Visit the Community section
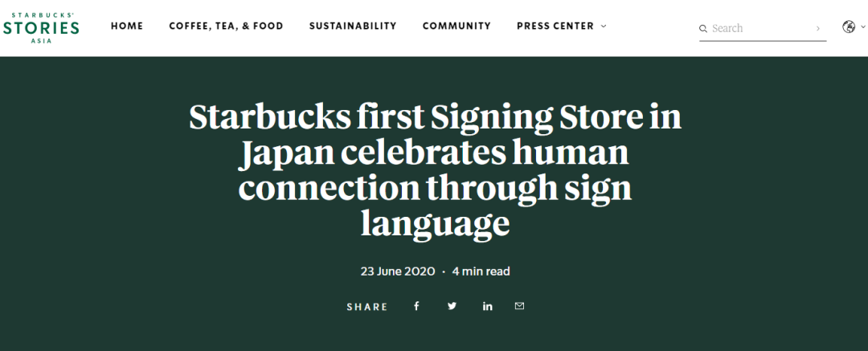868x351 pixels. click(x=457, y=26)
